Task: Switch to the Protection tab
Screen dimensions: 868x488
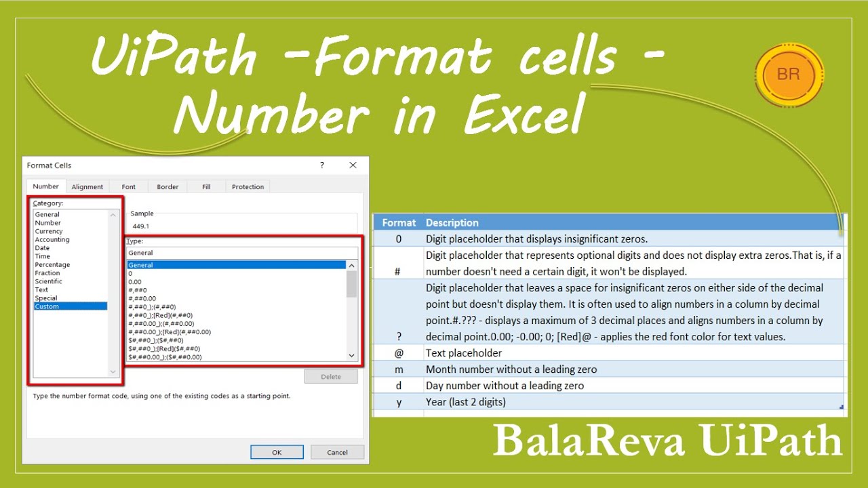Action: pos(248,187)
